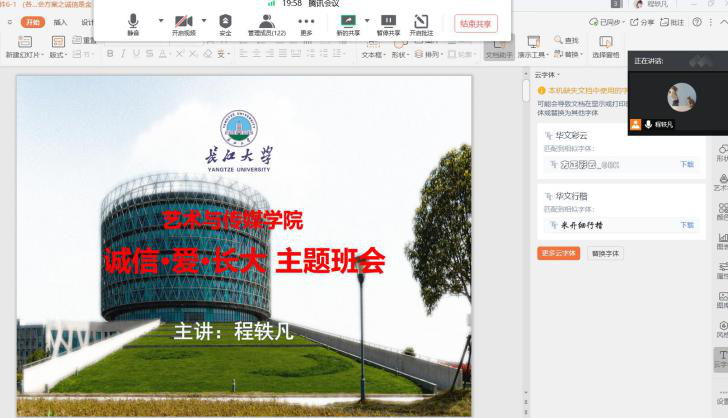728x418 pixels.
Task: Click the red End Sharing button
Action: 475,23
